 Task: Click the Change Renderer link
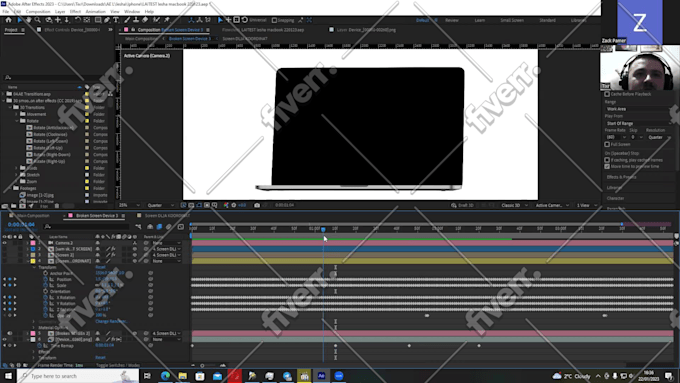coord(111,321)
